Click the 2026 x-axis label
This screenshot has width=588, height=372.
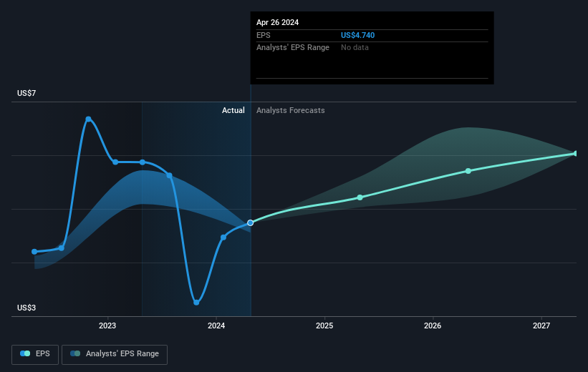point(433,326)
